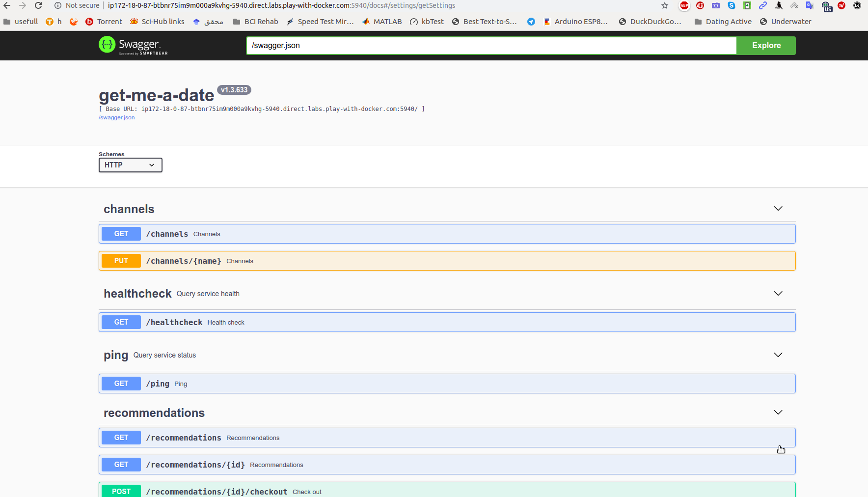Click the 'channels' section heading
The height and width of the screenshot is (497, 868).
pos(129,209)
